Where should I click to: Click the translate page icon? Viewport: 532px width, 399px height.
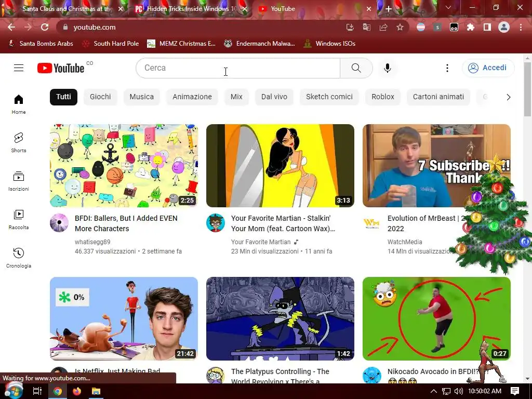pyautogui.click(x=367, y=27)
